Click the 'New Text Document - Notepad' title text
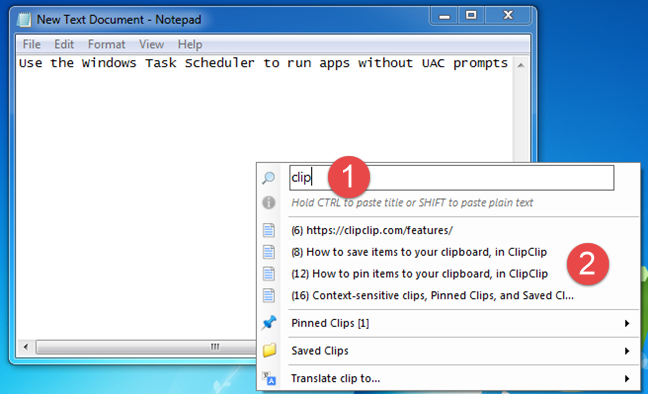The height and width of the screenshot is (394, 648). click(x=119, y=20)
